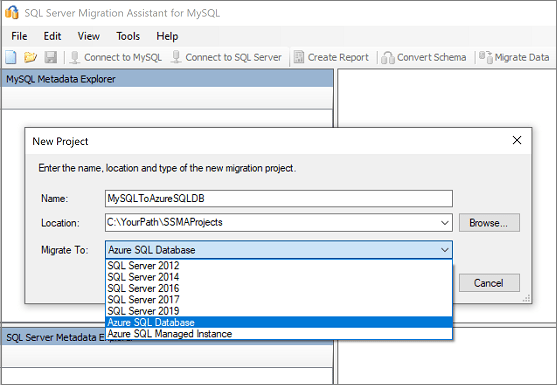Open the File menu

(19, 36)
